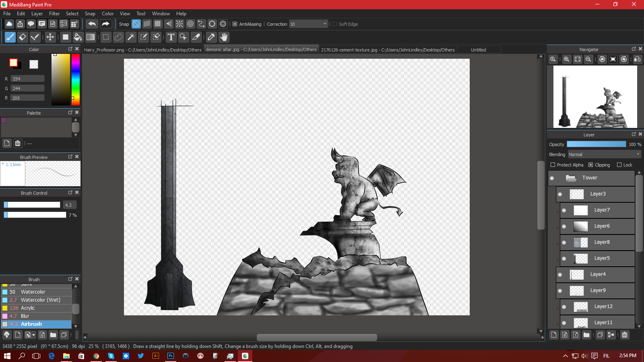Image resolution: width=644 pixels, height=362 pixels.
Task: Select the Move tool
Action: click(50, 37)
